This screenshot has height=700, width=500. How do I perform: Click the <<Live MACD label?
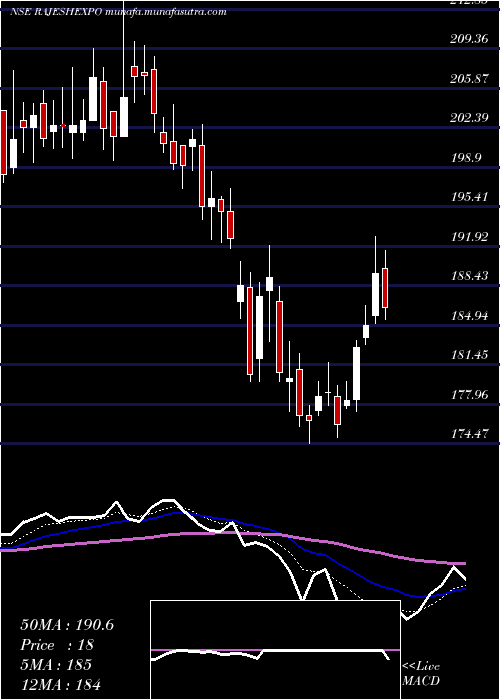(421, 674)
